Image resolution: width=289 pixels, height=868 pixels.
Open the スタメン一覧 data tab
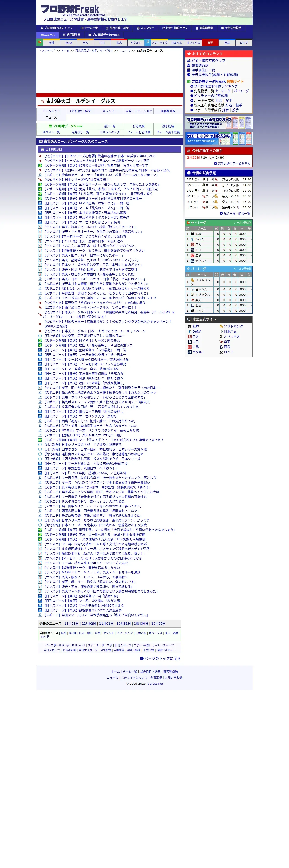coord(51,132)
